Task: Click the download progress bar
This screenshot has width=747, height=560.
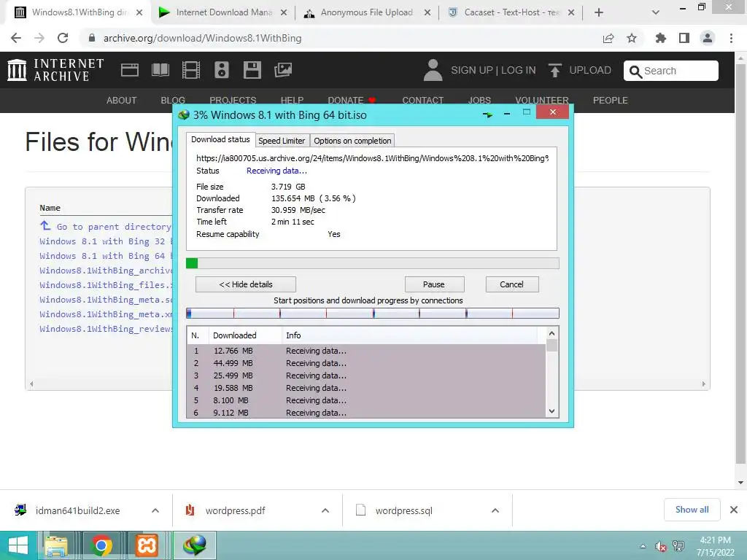Action: (373, 263)
